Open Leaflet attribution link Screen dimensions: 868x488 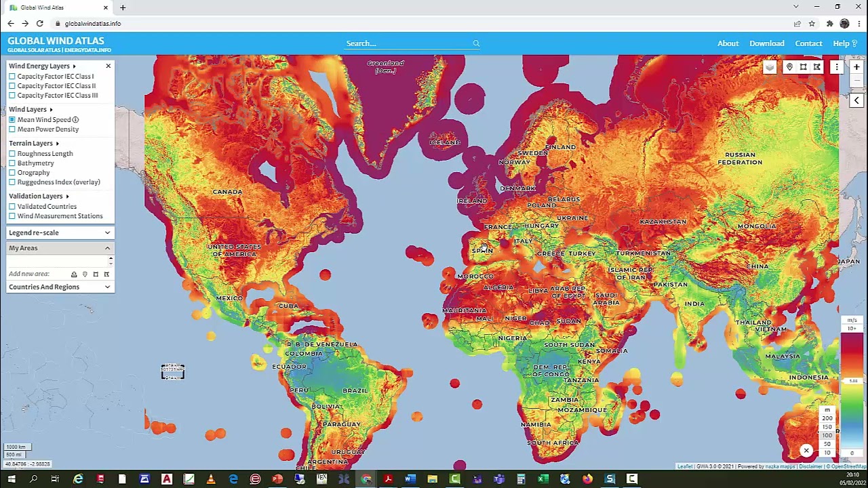(685, 466)
